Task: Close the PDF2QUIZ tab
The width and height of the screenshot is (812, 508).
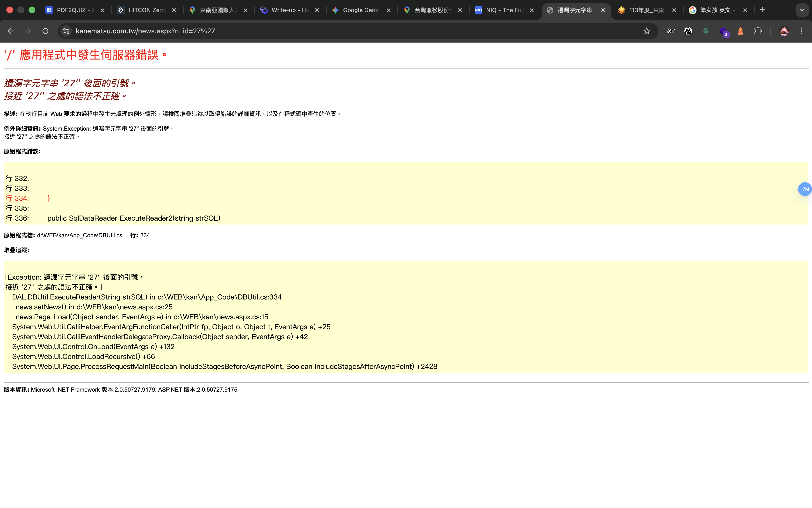Action: tap(103, 10)
